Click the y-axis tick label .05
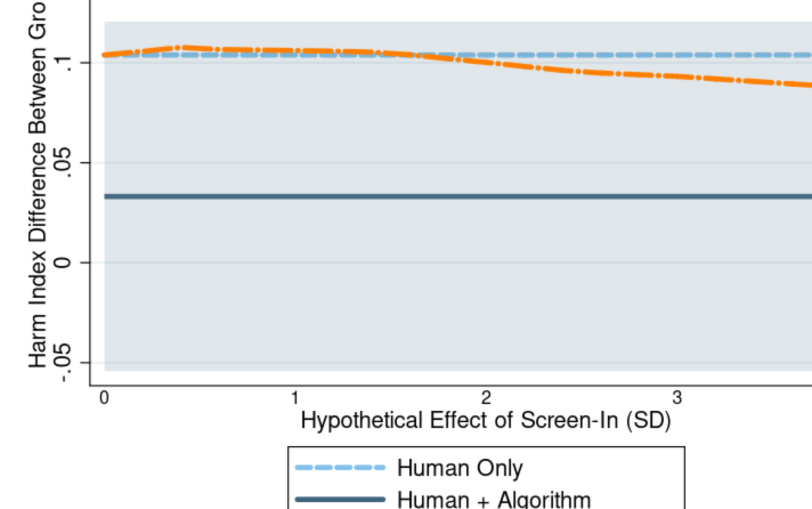The height and width of the screenshot is (509, 812). 63,163
